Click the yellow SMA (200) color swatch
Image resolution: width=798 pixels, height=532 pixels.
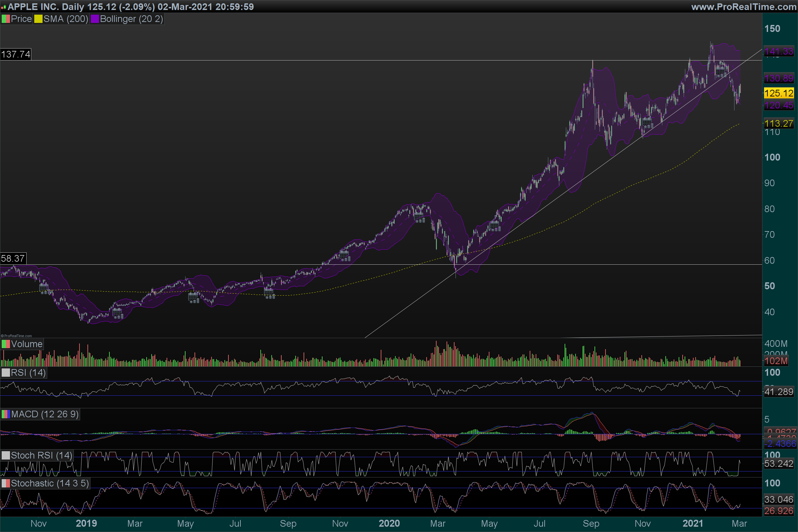click(x=38, y=19)
